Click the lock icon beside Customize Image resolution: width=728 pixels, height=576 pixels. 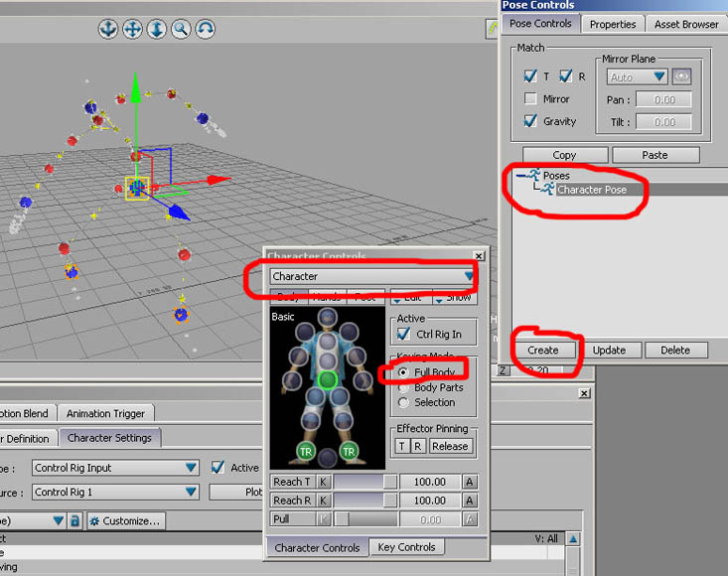tap(74, 520)
